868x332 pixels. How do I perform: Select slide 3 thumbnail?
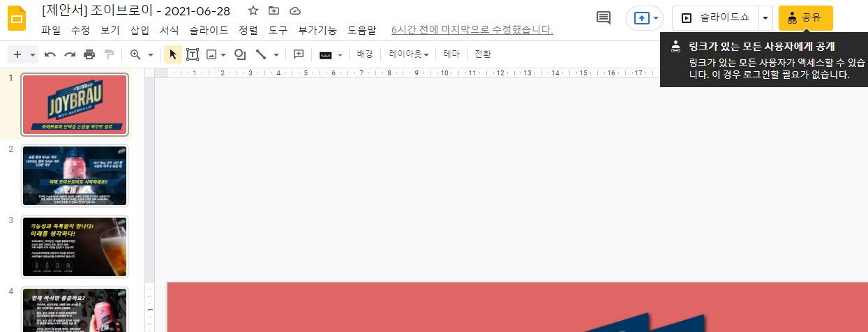75,247
